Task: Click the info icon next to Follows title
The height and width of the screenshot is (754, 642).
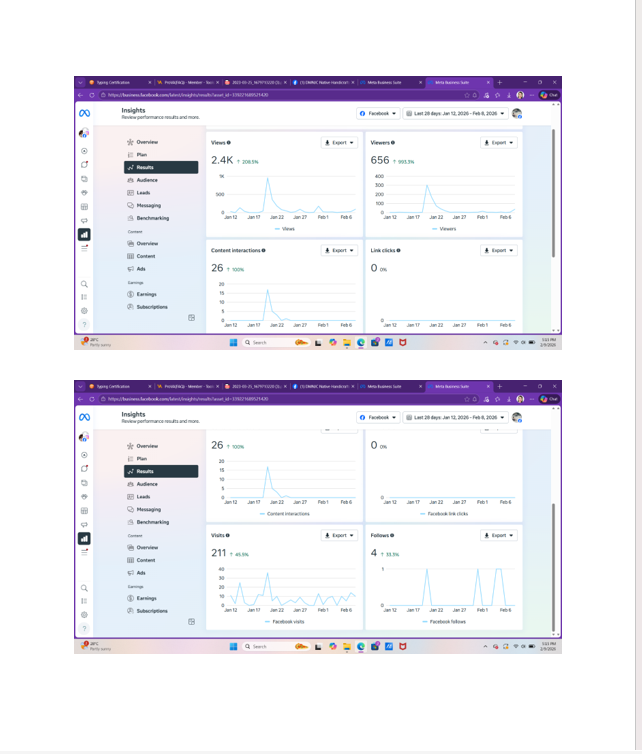Action: click(392, 535)
